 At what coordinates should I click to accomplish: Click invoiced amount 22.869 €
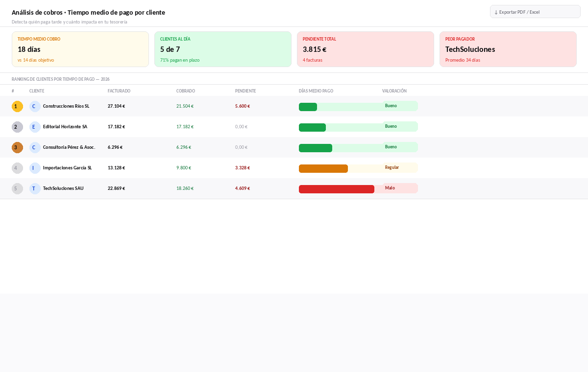(x=116, y=188)
